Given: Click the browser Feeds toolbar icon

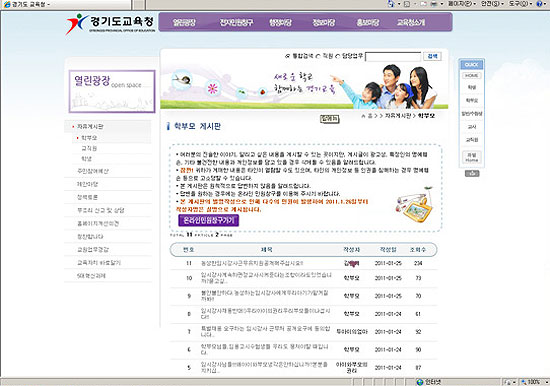Looking at the screenshot, I should tap(407, 4).
